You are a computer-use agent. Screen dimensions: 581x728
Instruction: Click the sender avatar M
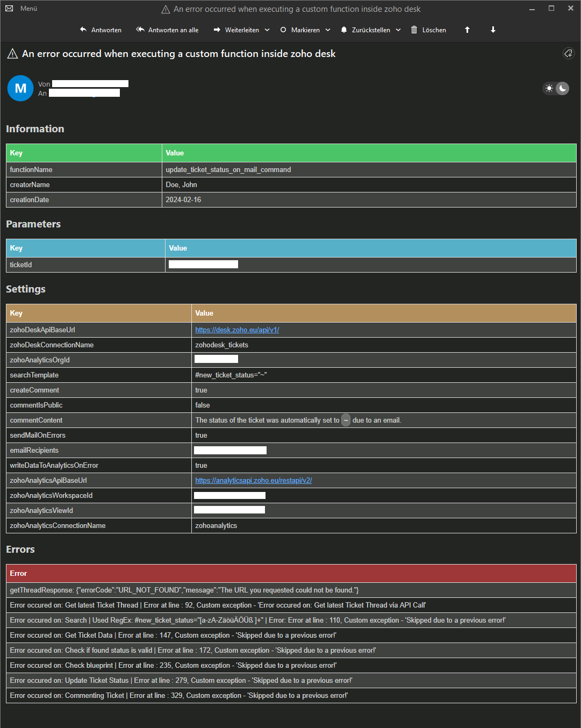coord(20,88)
